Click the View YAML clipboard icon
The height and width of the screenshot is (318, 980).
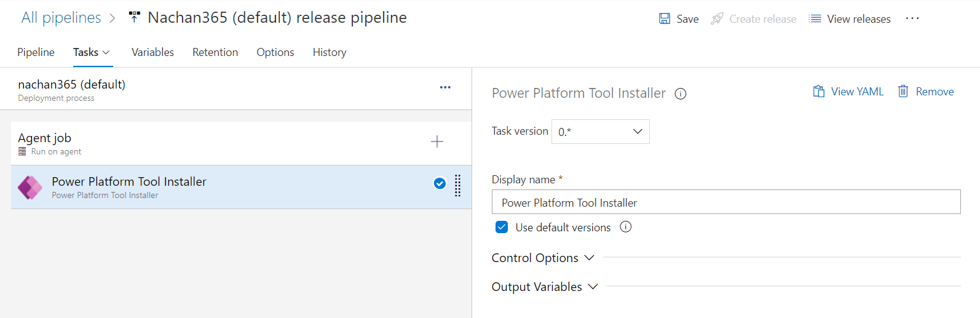point(818,92)
